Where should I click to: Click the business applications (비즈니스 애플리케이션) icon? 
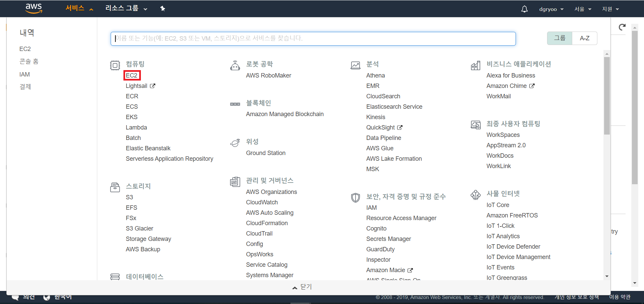click(476, 65)
